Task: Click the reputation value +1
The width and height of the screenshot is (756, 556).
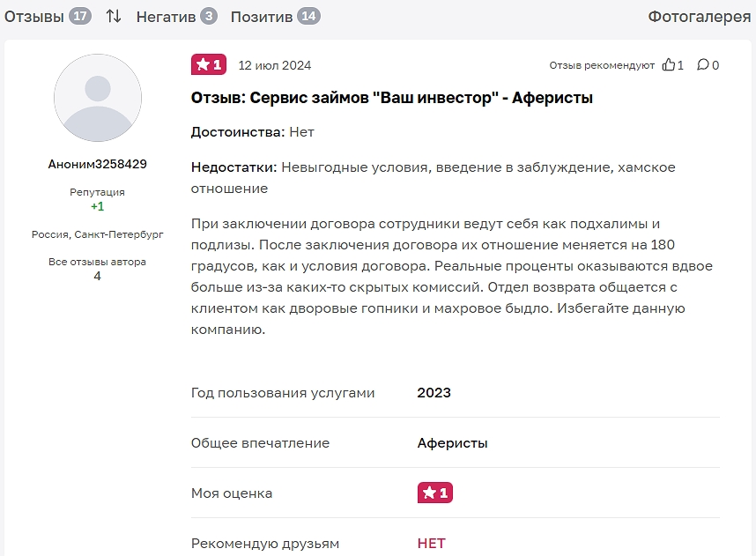Action: (x=98, y=206)
